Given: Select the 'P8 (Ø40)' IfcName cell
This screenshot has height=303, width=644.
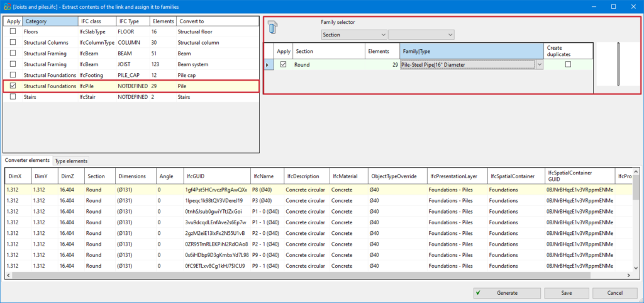Looking at the screenshot, I should pyautogui.click(x=267, y=190).
